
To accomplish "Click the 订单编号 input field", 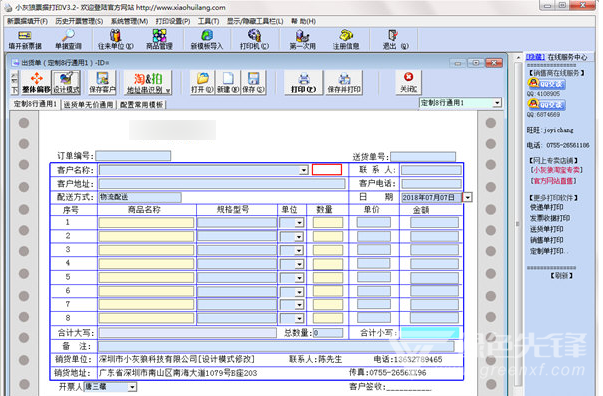I will pyautogui.click(x=133, y=156).
